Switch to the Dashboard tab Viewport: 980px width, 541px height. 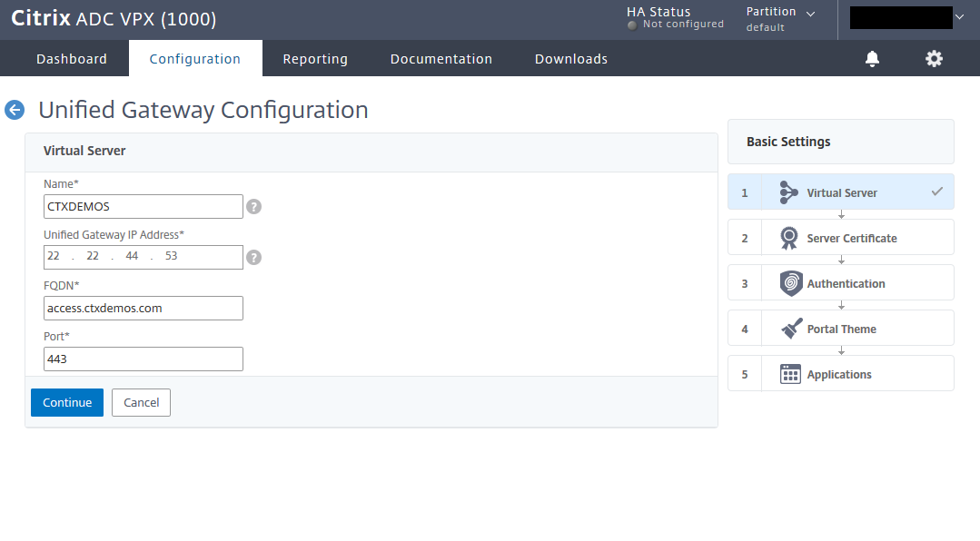(x=72, y=59)
